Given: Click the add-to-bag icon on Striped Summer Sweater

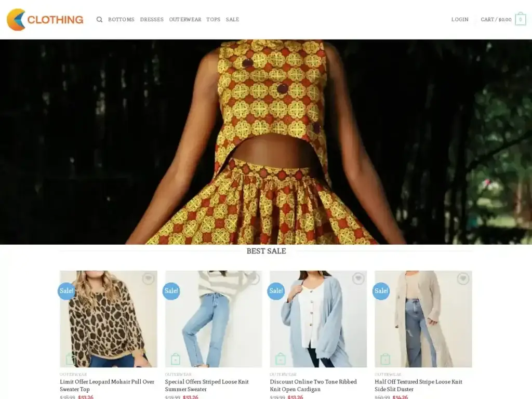Looking at the screenshot, I should (x=175, y=358).
